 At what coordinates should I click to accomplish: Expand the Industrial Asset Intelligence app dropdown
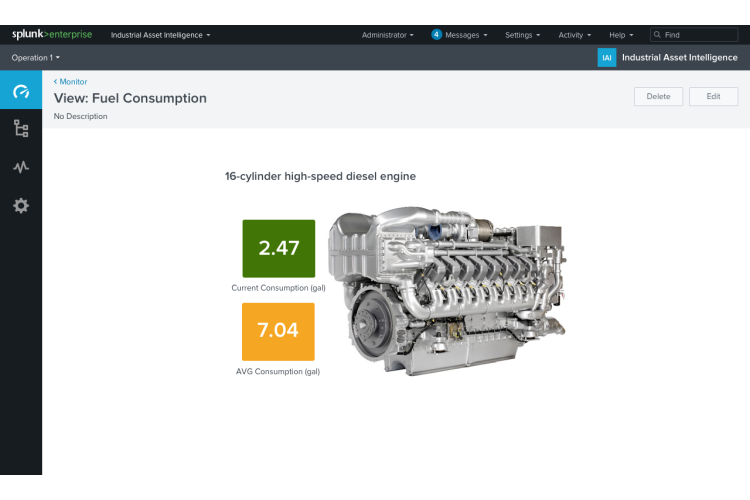[x=160, y=35]
